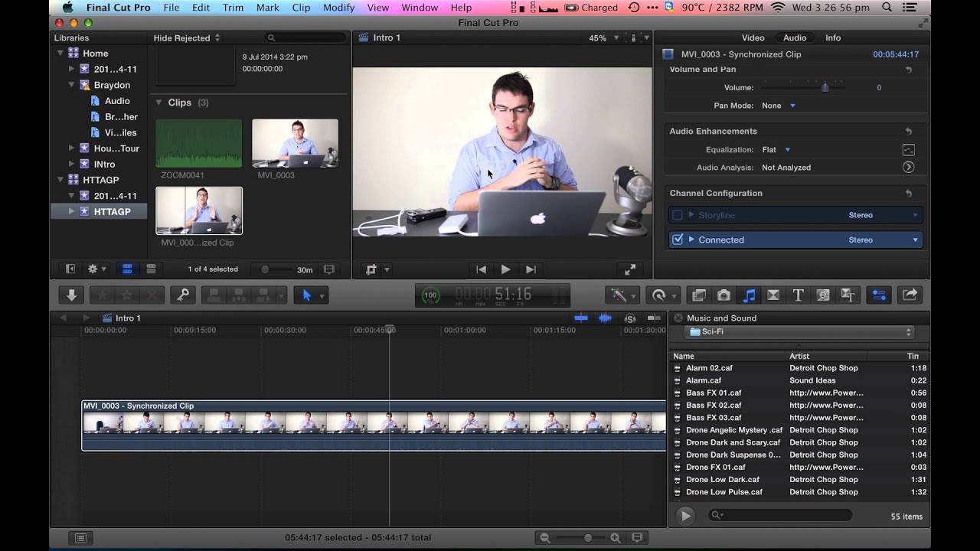The height and width of the screenshot is (551, 980).
Task: Enable the Storyline channel checkbox
Action: point(677,215)
